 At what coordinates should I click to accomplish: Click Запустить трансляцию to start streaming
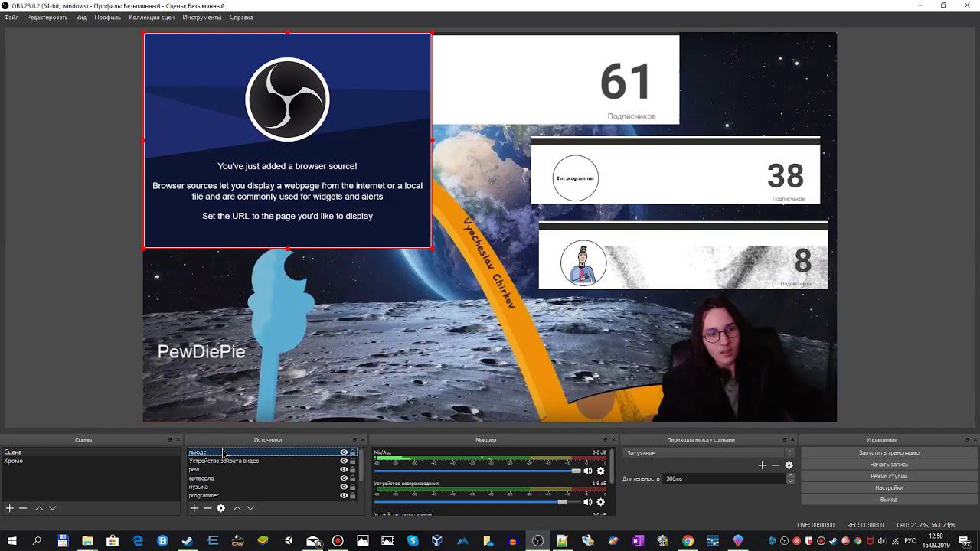(889, 452)
